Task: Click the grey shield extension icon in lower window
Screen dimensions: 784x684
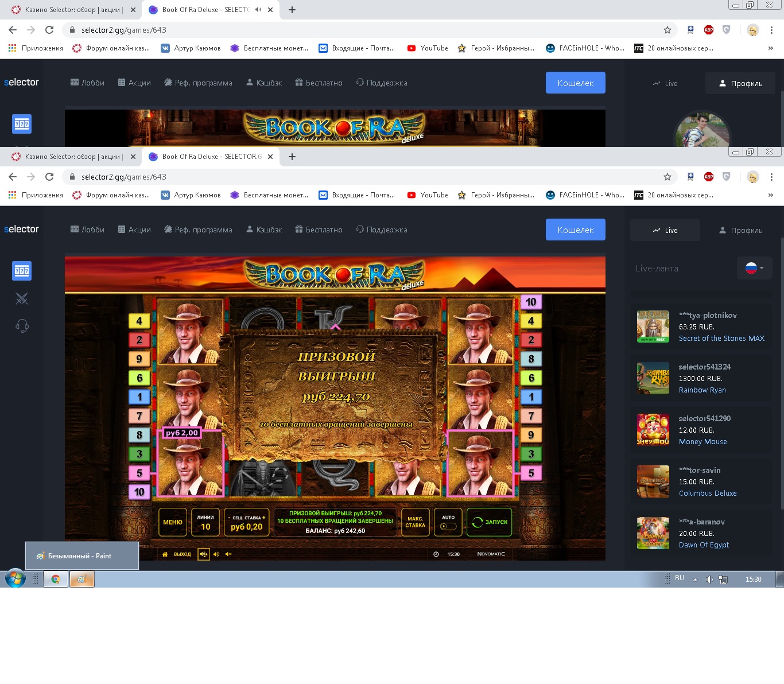Action: tap(727, 177)
